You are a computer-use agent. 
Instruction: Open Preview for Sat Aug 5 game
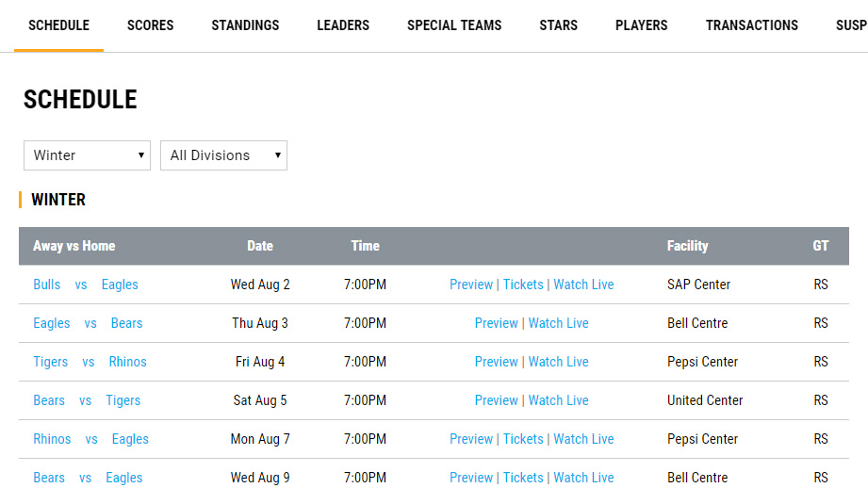click(497, 400)
